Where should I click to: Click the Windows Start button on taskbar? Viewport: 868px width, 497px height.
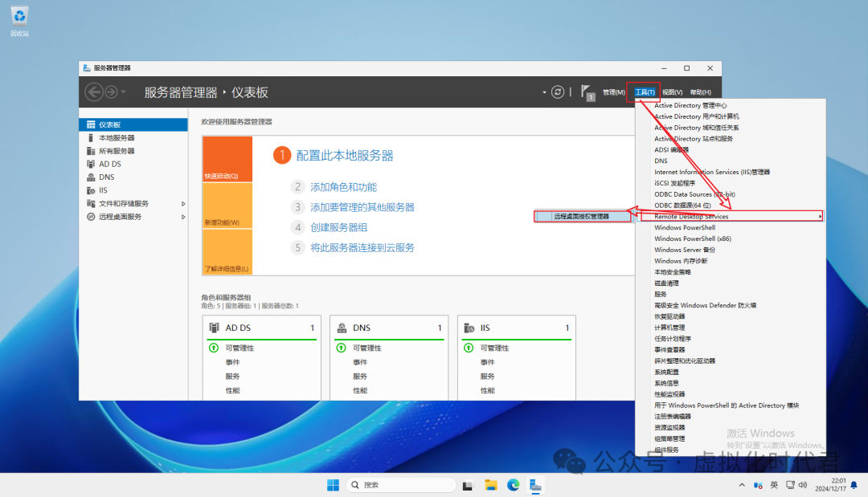click(333, 485)
